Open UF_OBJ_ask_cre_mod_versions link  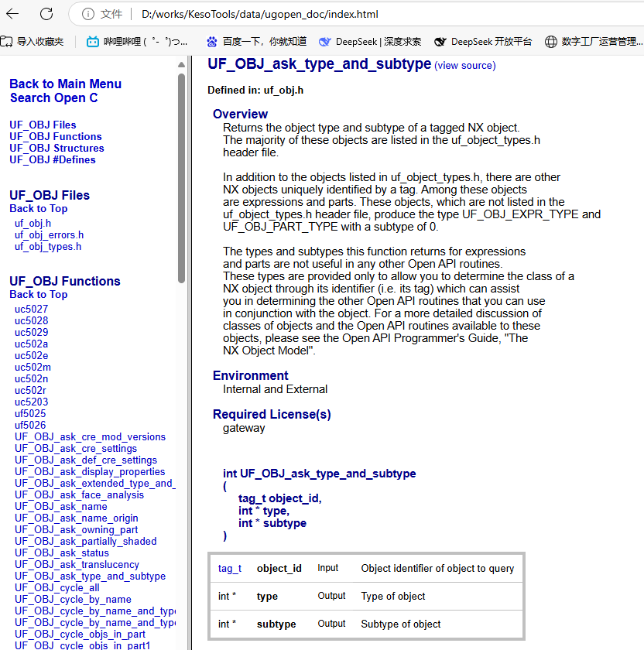(x=90, y=437)
